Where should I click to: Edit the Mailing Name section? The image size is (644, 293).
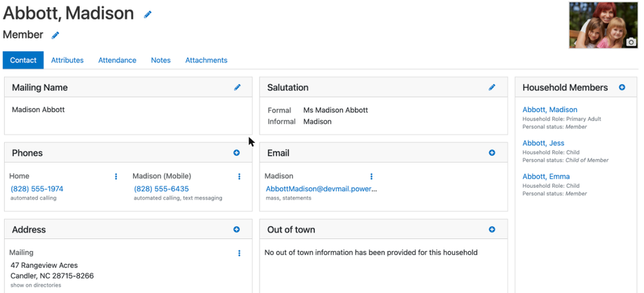pos(237,87)
